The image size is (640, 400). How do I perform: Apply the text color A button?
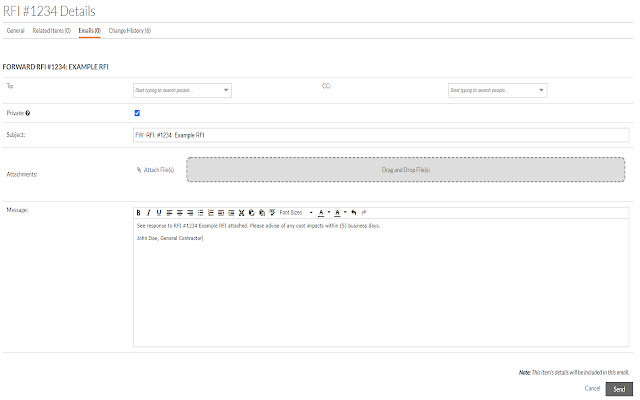321,213
